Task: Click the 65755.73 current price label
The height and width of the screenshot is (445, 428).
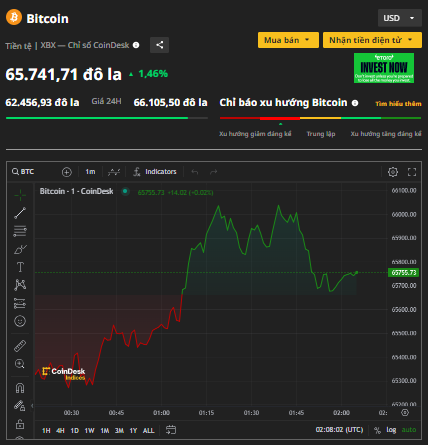Action: pyautogui.click(x=404, y=273)
